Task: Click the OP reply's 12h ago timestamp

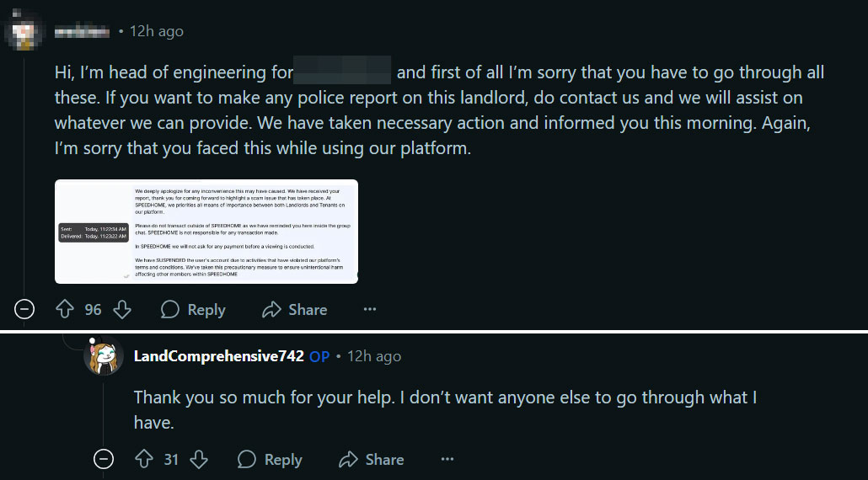Action: 375,356
